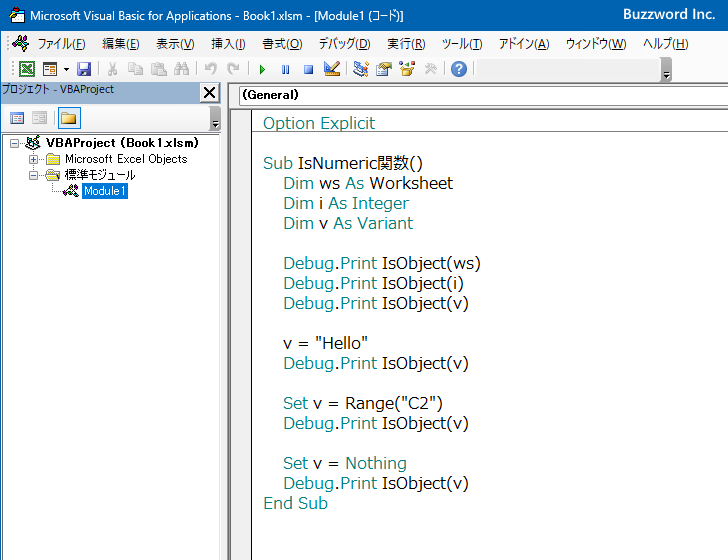Open the 編集(E) menu
Screen dimensions: 728x560
click(121, 44)
